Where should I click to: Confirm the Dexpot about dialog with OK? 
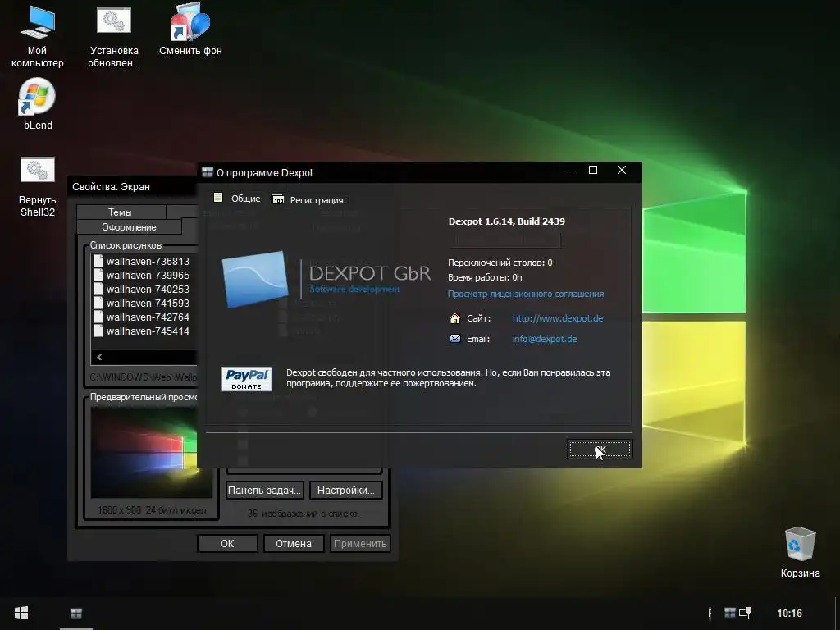(600, 450)
